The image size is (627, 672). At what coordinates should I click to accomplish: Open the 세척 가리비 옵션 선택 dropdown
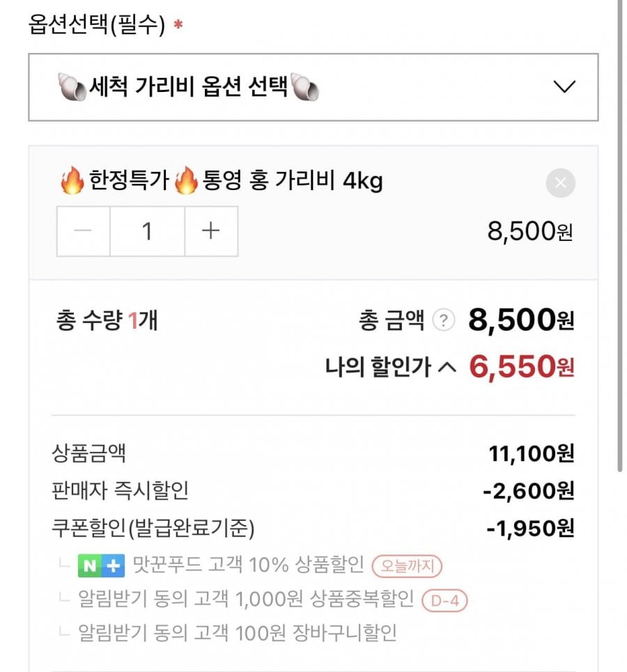(x=312, y=88)
